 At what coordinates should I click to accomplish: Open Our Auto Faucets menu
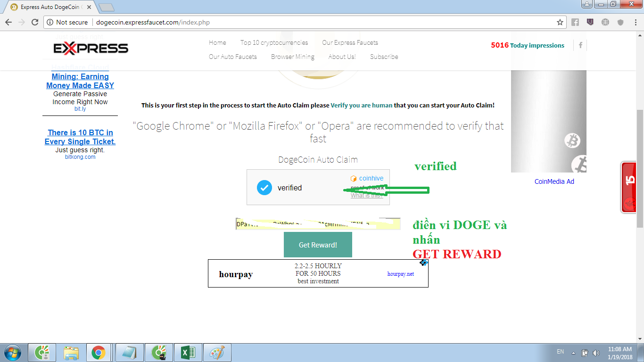pos(233,57)
